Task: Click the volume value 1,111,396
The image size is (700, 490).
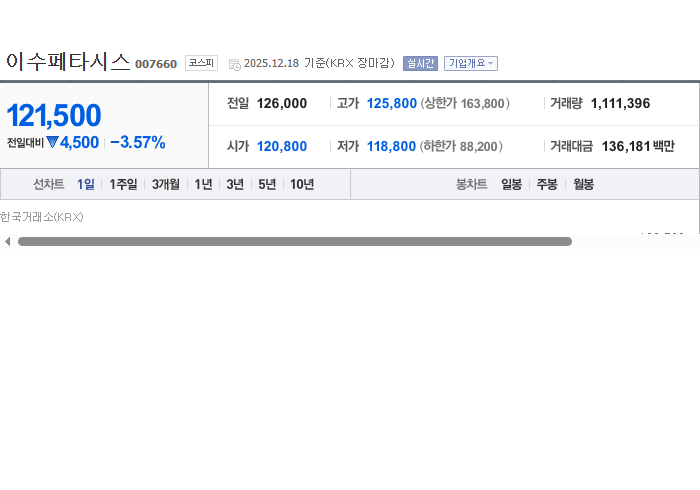Action: (x=620, y=104)
